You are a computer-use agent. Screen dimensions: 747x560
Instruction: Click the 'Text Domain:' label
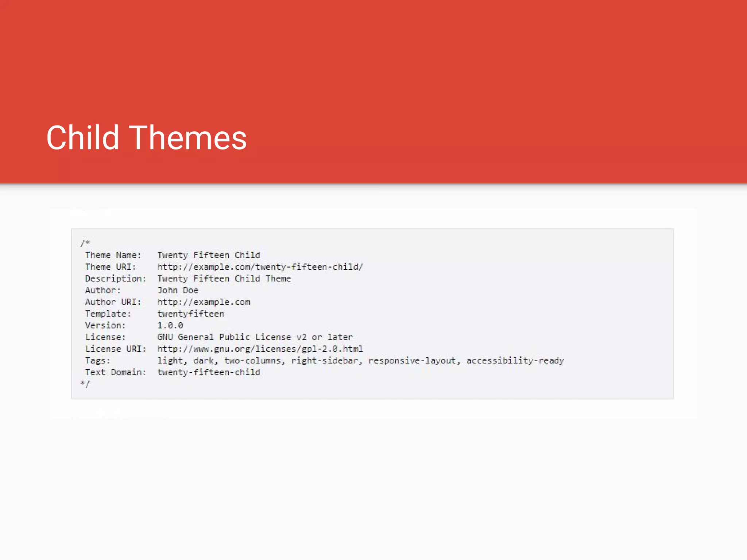point(116,372)
